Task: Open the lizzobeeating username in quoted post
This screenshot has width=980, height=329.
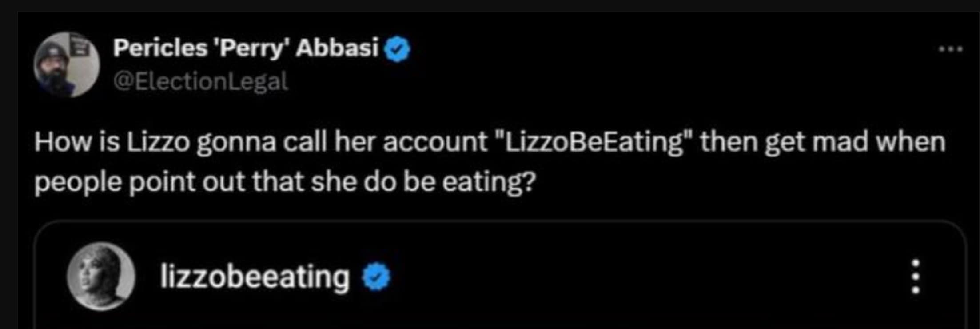Action: click(255, 277)
